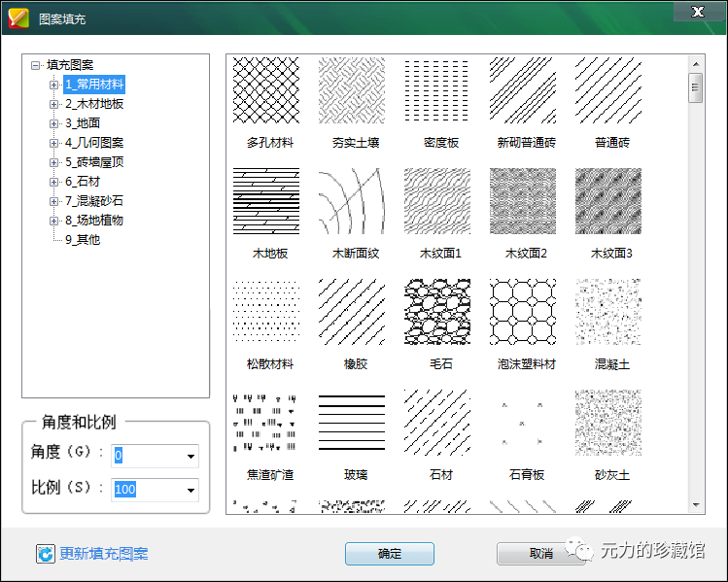
Task: Select the 木断面纹 hatch pattern
Action: click(x=352, y=201)
